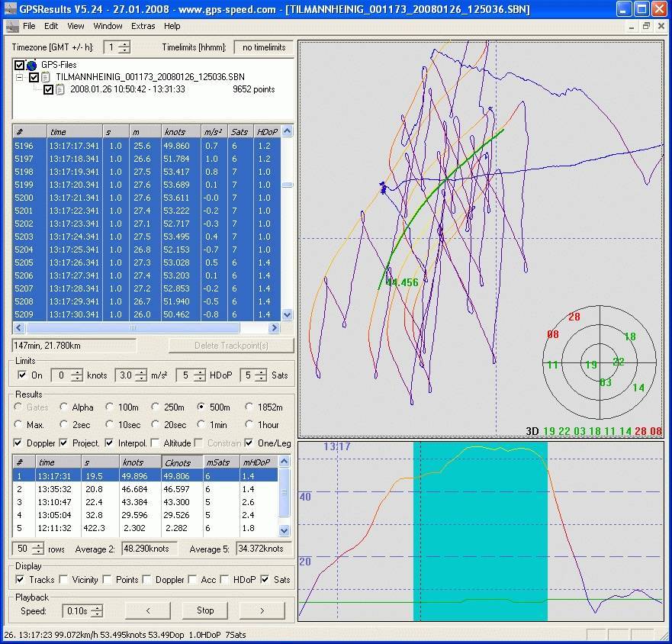Disable the Doppler results checkbox

coord(19,443)
